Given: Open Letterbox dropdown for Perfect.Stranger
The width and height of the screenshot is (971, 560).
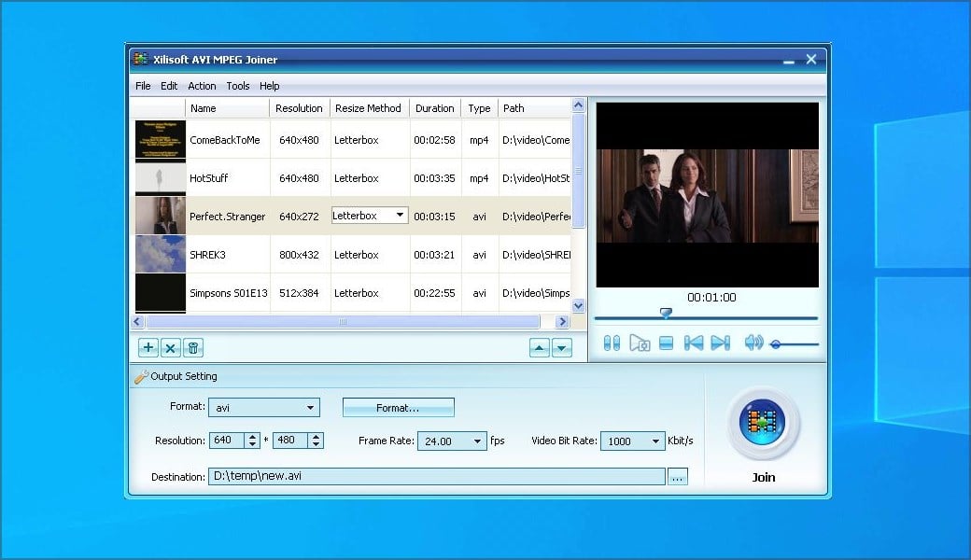Looking at the screenshot, I should [401, 216].
